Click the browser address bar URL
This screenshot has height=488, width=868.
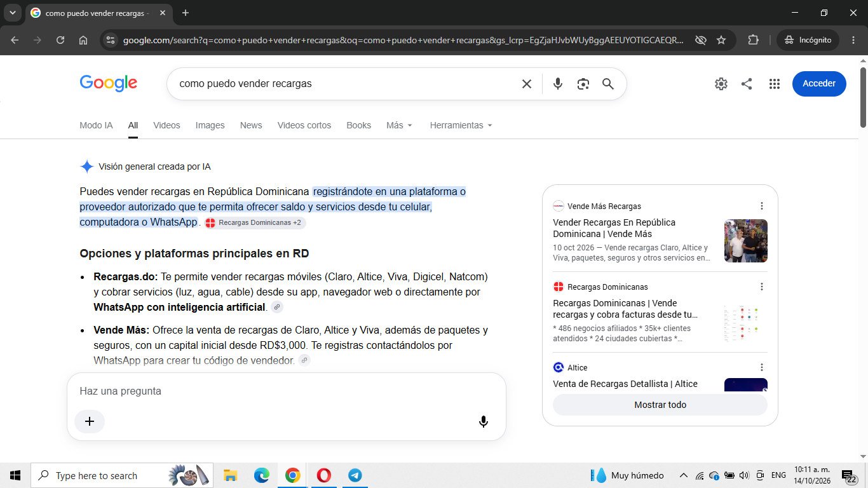pyautogui.click(x=403, y=40)
